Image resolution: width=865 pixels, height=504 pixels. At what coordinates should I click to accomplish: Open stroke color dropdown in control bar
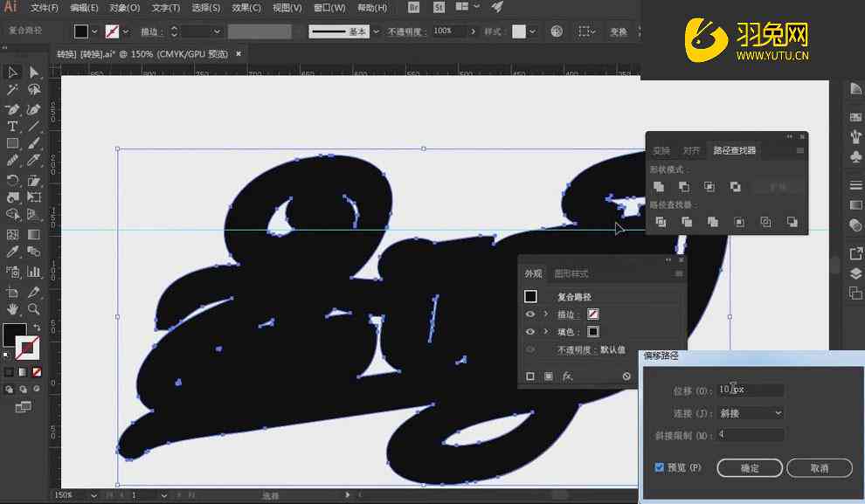tap(126, 31)
